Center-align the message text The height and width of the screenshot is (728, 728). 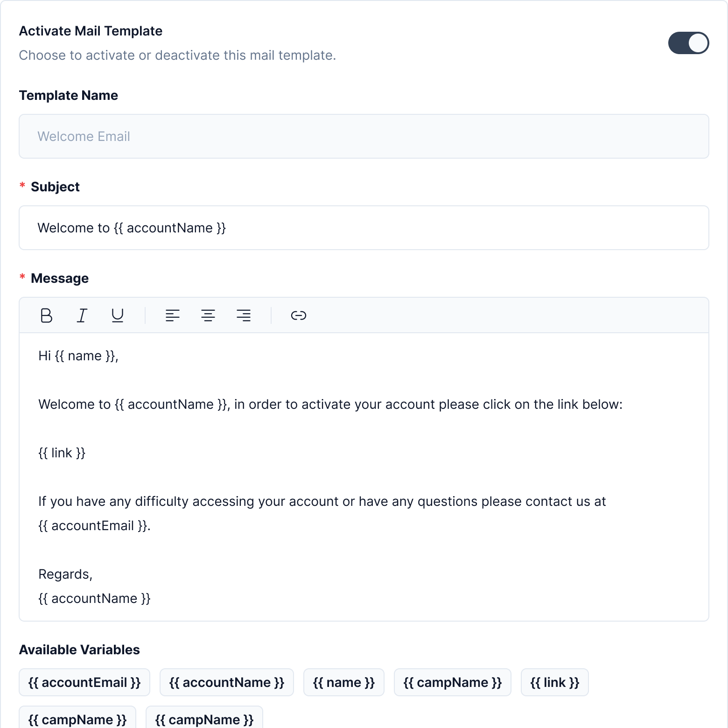click(208, 315)
